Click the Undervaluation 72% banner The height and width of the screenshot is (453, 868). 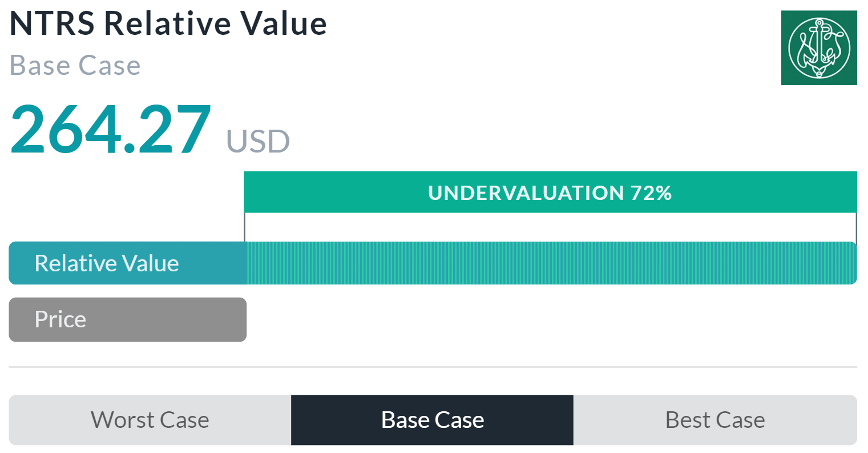click(550, 193)
